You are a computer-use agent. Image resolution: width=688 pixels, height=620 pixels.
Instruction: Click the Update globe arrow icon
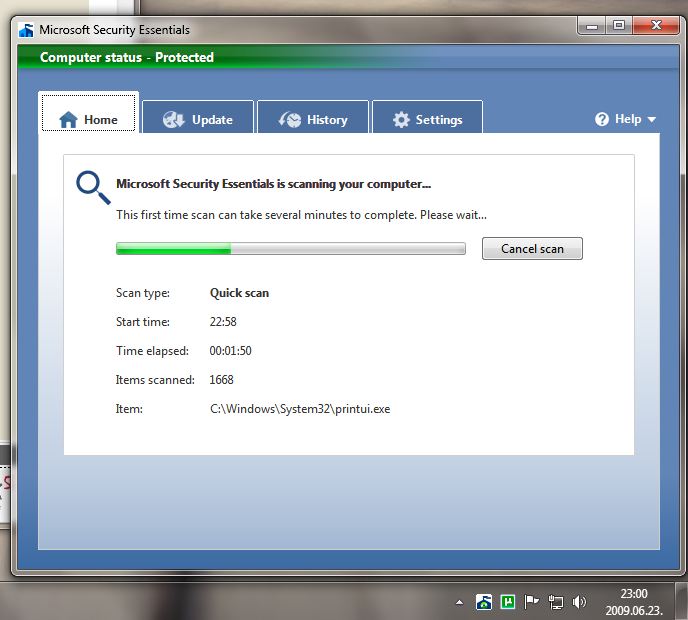coord(173,119)
